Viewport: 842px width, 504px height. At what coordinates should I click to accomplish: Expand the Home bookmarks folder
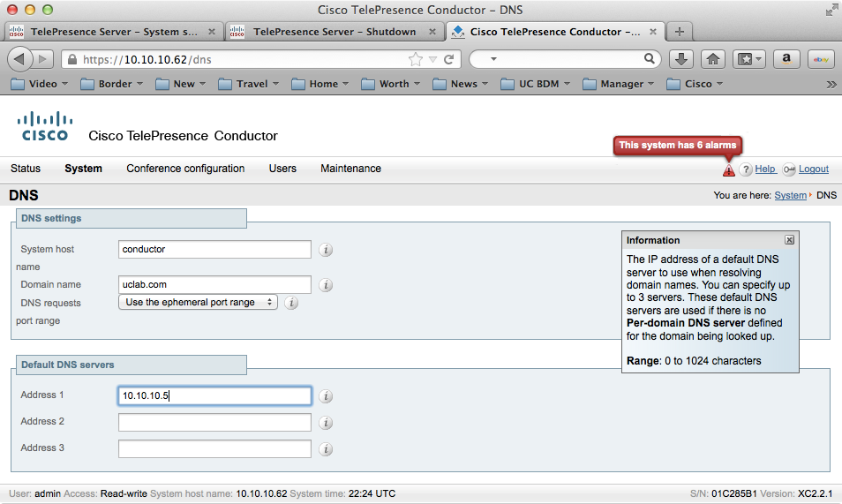click(320, 84)
